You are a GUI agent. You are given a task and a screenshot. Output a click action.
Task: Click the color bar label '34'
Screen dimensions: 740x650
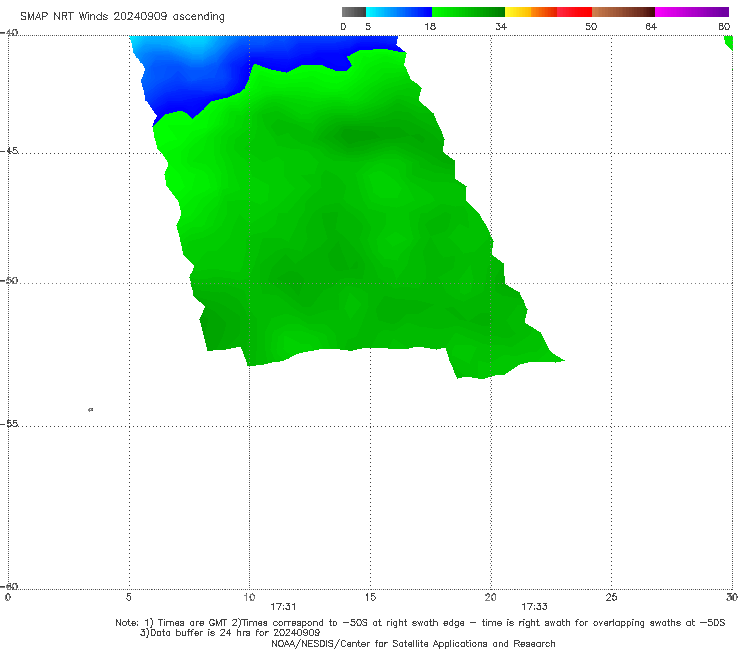point(501,26)
